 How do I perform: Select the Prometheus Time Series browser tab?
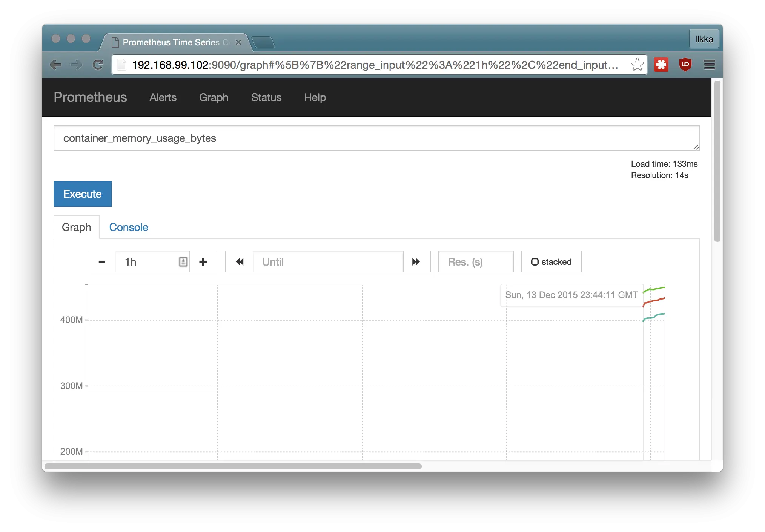(176, 42)
